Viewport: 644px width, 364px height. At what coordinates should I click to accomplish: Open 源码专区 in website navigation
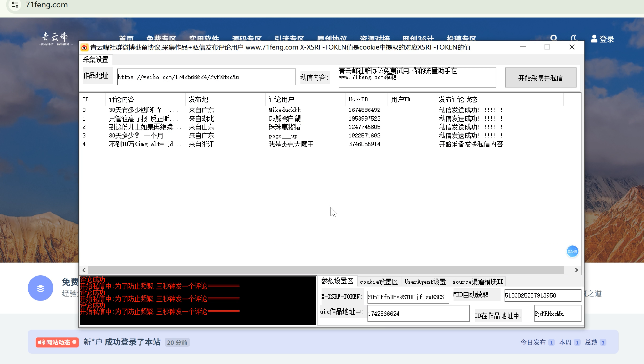click(247, 38)
